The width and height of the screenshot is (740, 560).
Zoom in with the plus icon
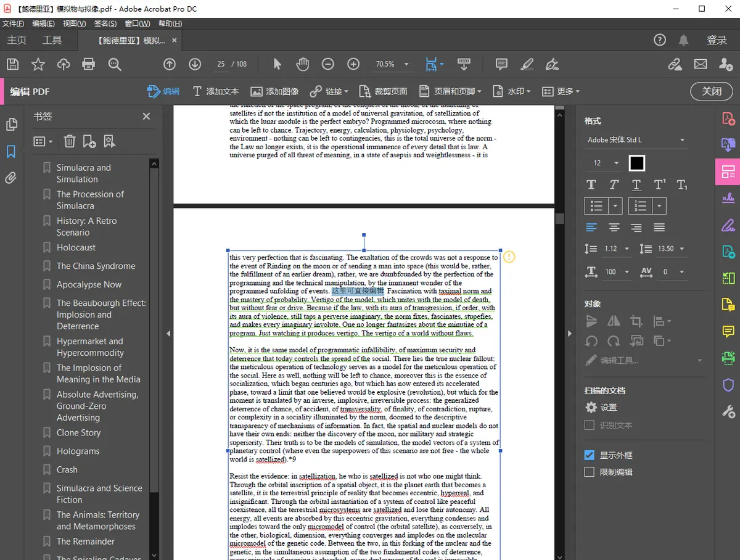tap(353, 64)
